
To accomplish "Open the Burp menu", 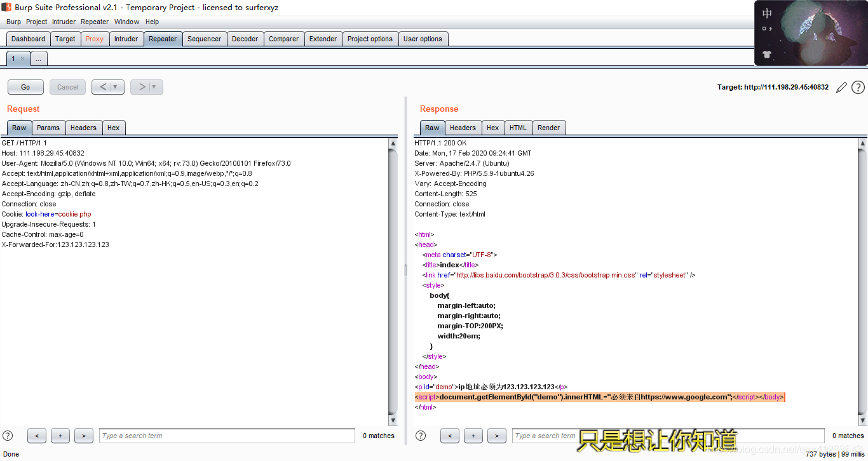I will pos(13,22).
